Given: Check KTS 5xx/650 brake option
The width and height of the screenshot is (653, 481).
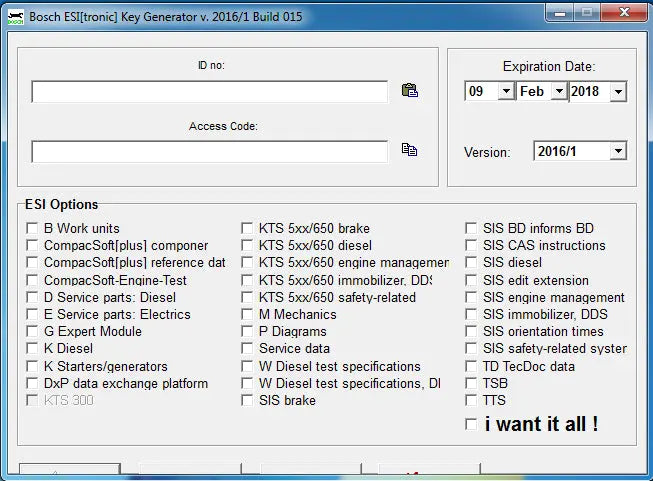Looking at the screenshot, I should pyautogui.click(x=247, y=228).
